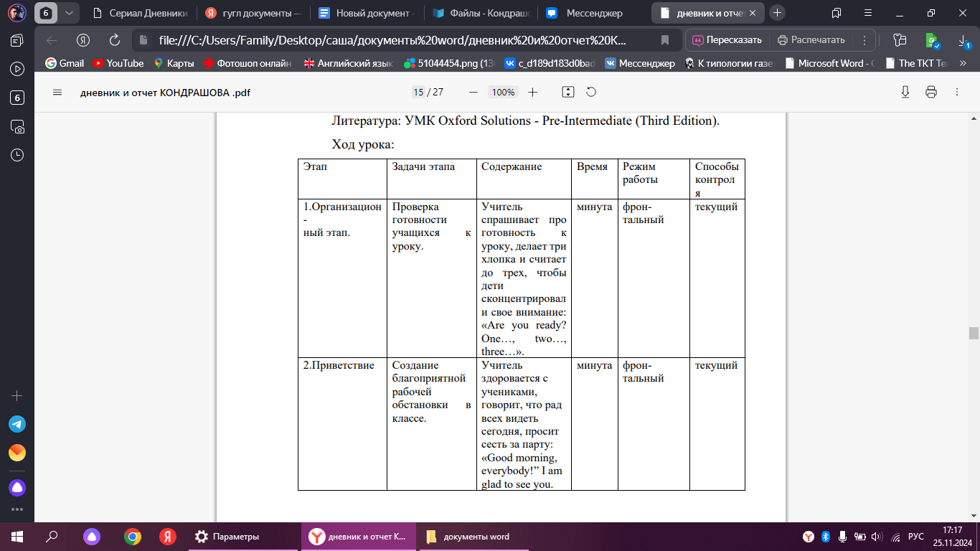
Task: Open the 51044454.png bookmark
Action: [448, 63]
